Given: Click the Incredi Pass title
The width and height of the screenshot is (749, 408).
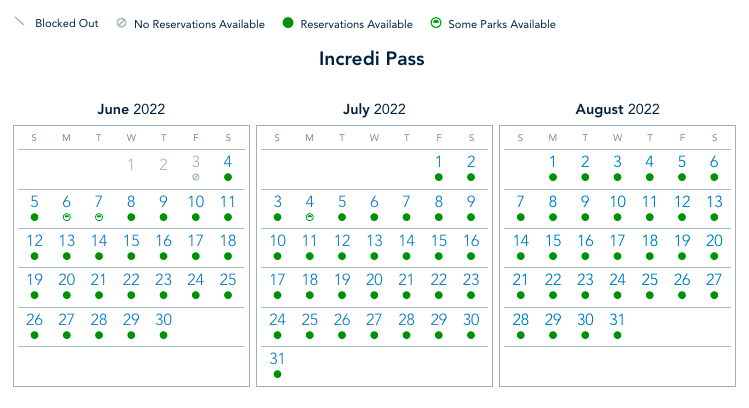Looking at the screenshot, I should pyautogui.click(x=372, y=58).
